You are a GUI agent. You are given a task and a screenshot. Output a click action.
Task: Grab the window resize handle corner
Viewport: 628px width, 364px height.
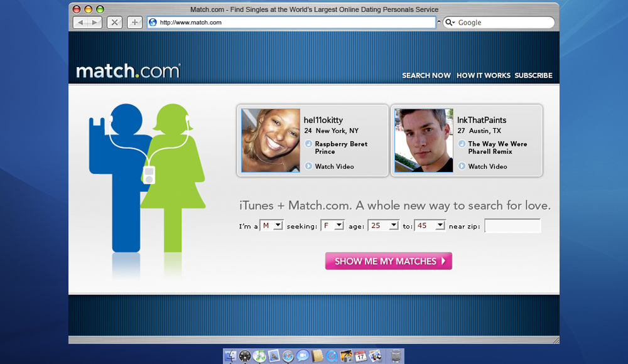pos(556,340)
